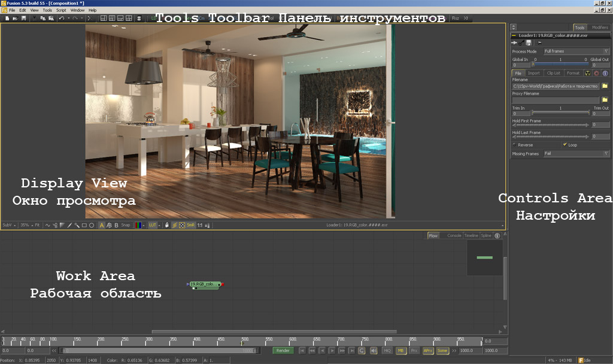The height and width of the screenshot is (364, 613).
Task: Select the ellipse mask tool in viewer toolbar
Action: 92,225
